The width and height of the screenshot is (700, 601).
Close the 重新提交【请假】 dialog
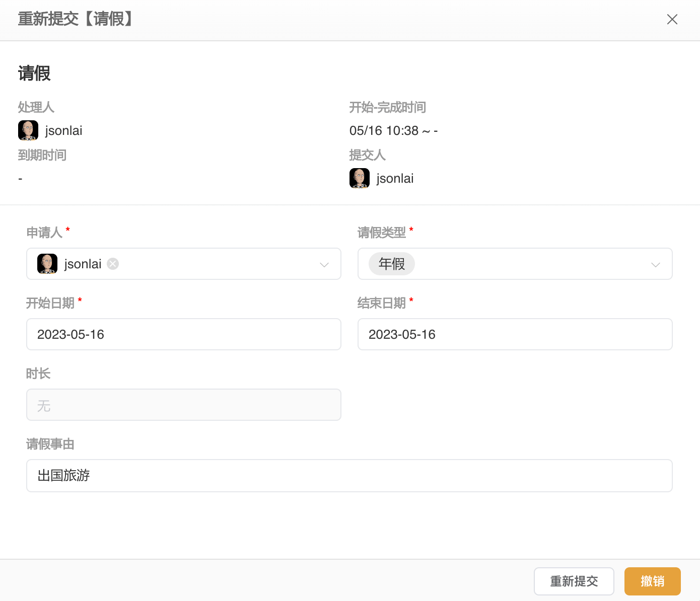click(x=672, y=19)
